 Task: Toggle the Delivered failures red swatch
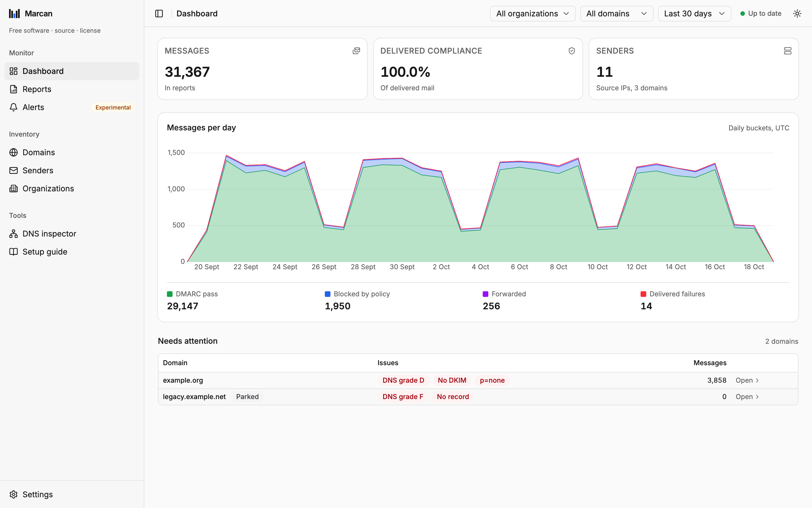[x=643, y=294]
